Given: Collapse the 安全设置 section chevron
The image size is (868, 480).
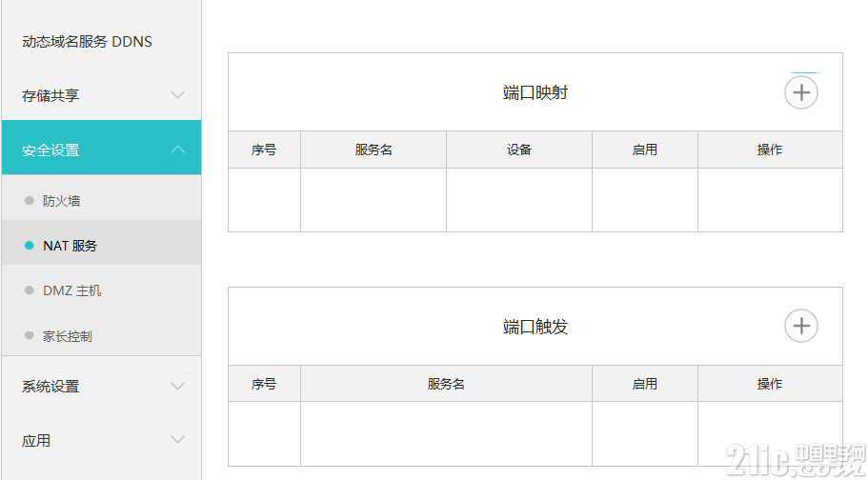Looking at the screenshot, I should coord(177,150).
